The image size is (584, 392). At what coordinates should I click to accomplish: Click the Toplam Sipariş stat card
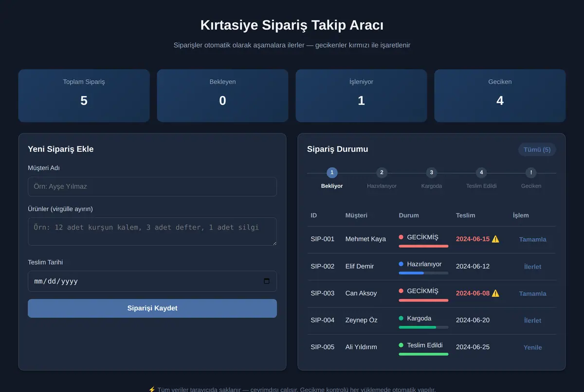point(84,95)
